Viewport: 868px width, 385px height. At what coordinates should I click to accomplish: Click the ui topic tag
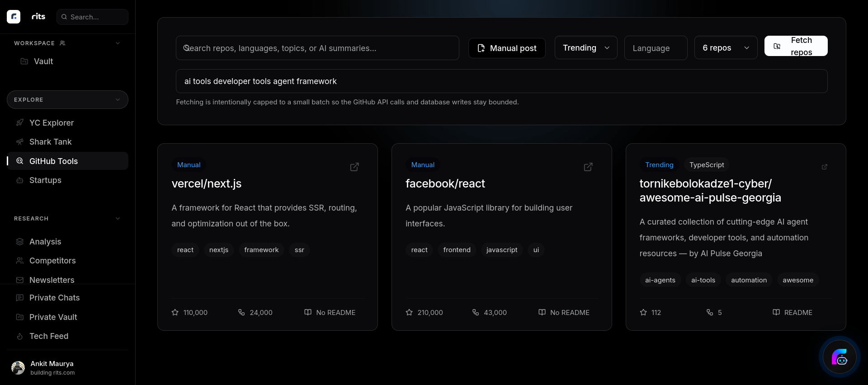click(536, 250)
